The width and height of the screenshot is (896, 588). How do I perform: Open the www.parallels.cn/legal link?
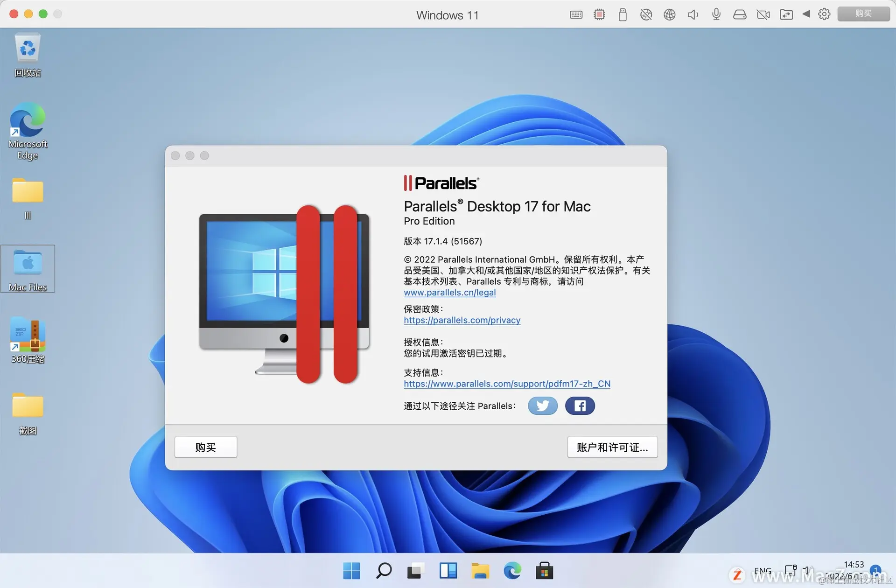coord(449,293)
